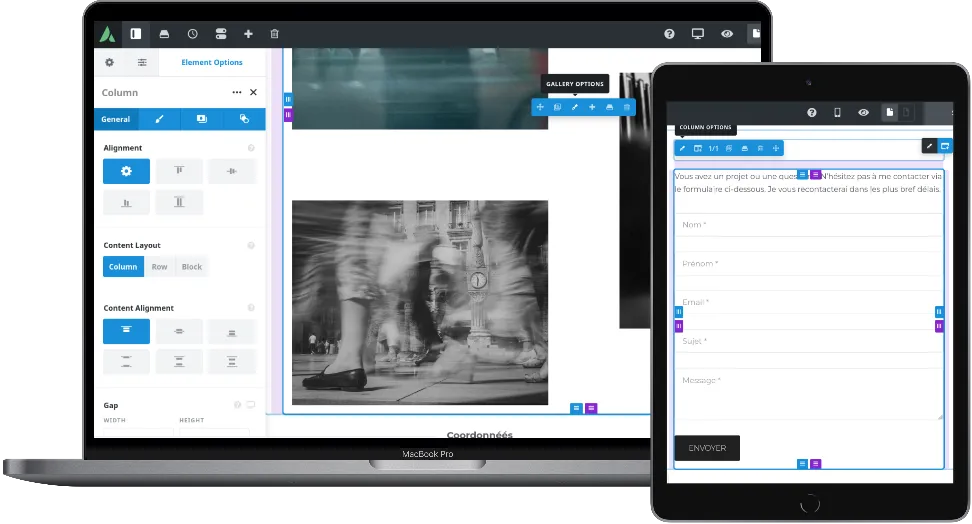Click the save page icon on laptop toolbar
Image resolution: width=972 pixels, height=524 pixels.
pyautogui.click(x=754, y=34)
